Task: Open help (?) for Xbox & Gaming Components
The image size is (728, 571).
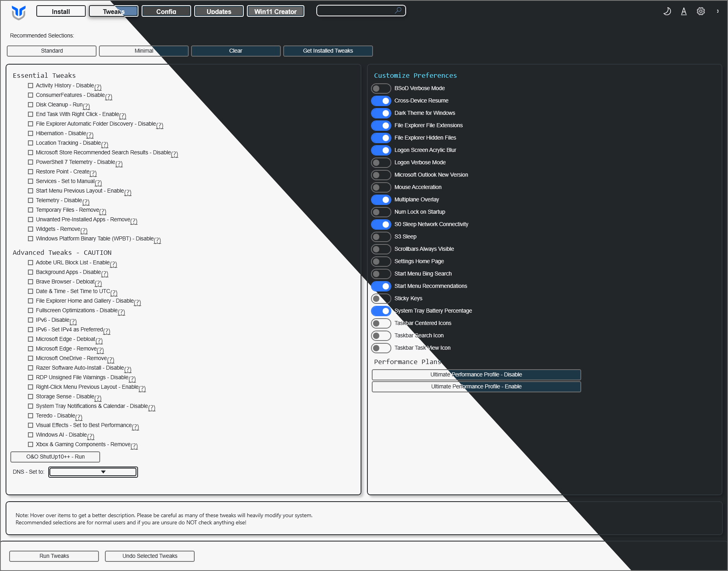Action: coord(134,446)
